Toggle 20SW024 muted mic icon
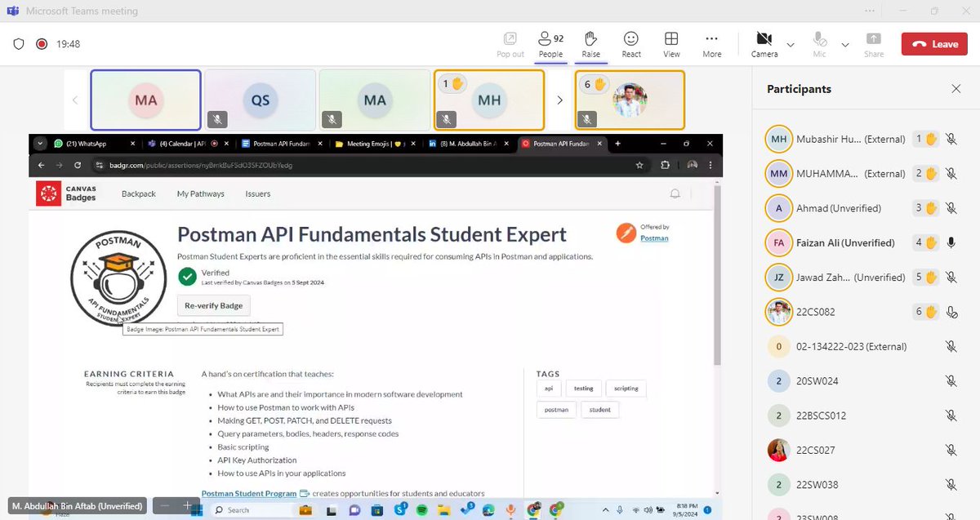Image resolution: width=980 pixels, height=520 pixels. click(x=951, y=380)
